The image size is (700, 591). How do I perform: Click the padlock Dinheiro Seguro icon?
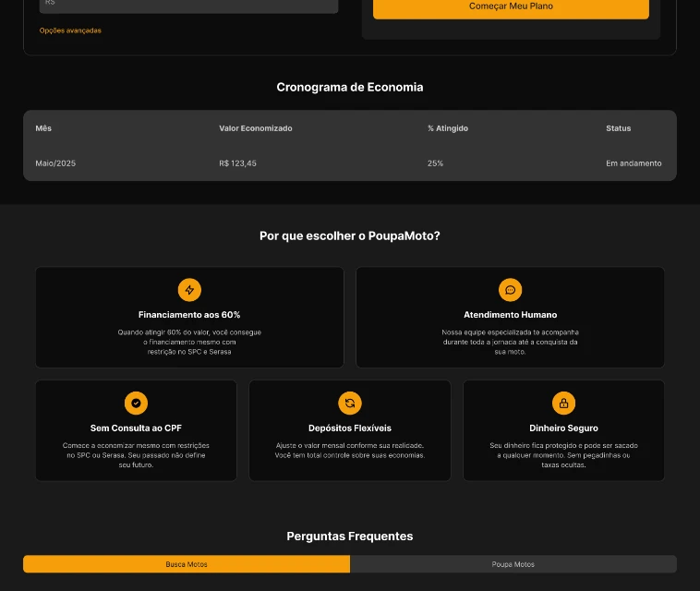pos(563,403)
